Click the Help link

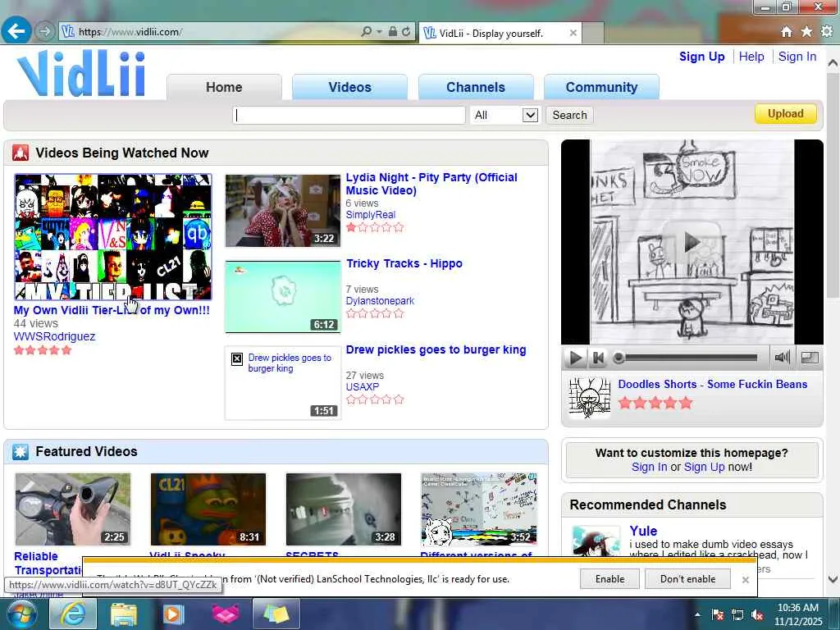click(751, 57)
